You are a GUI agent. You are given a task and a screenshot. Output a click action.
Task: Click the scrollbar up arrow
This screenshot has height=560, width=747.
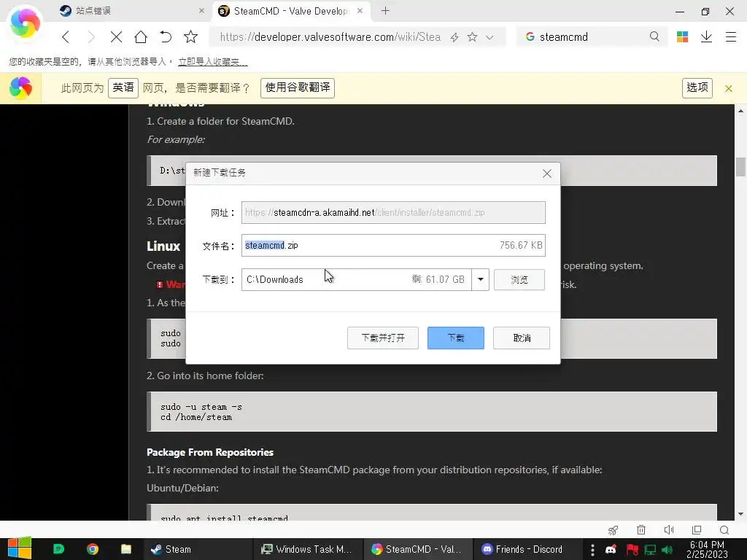coord(740,111)
